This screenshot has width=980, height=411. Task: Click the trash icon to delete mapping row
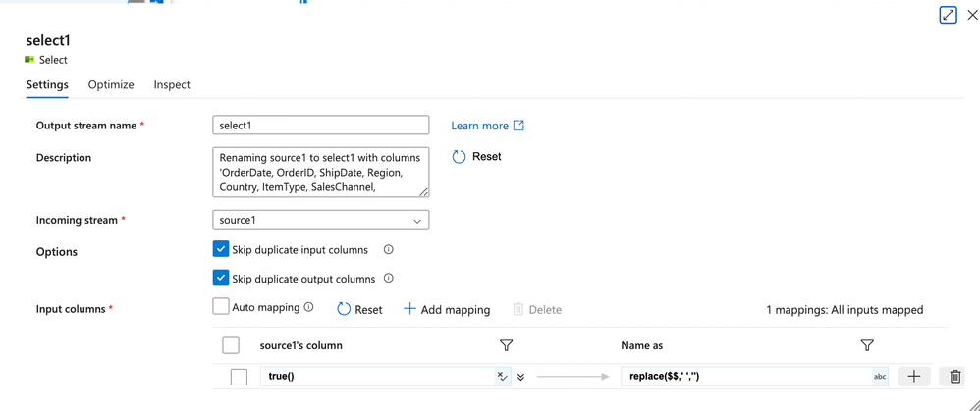pos(954,377)
